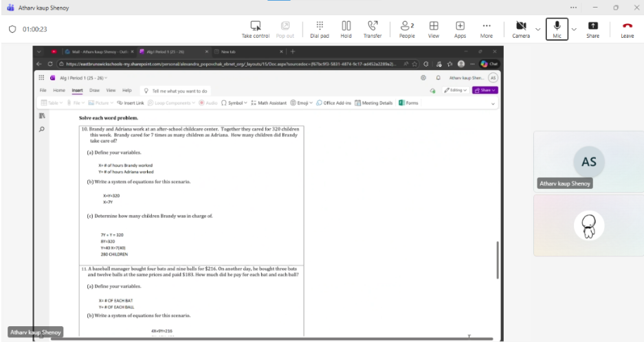Expand the ribbon collapse chevron
This screenshot has height=342, width=644.
493,104
